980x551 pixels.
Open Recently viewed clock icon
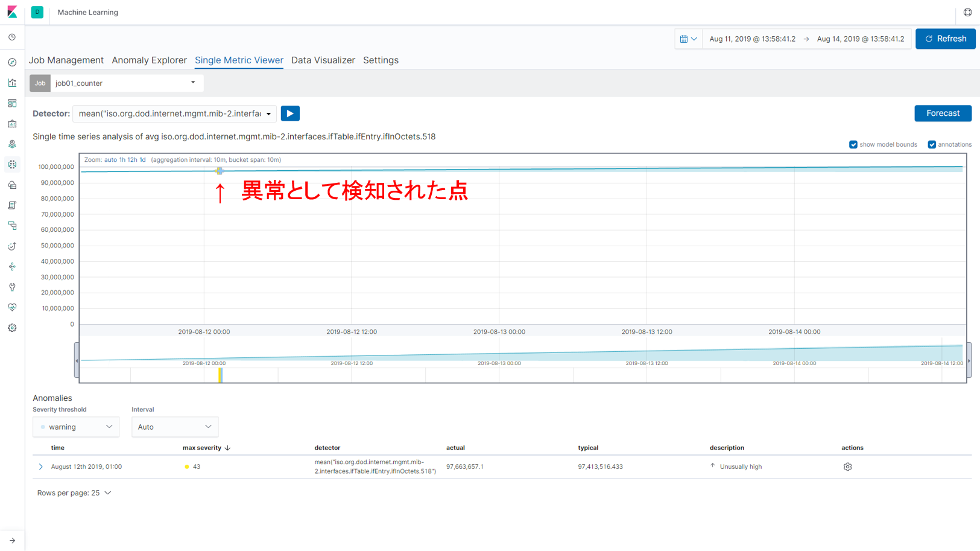[x=12, y=37]
